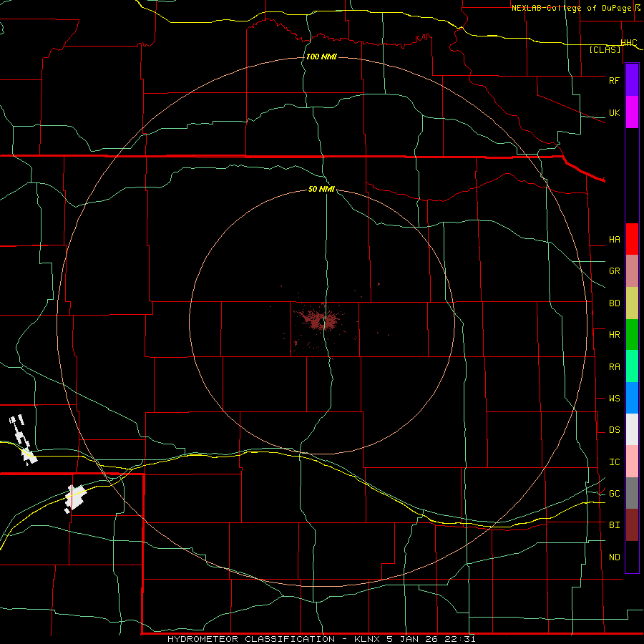The height and width of the screenshot is (644, 644).
Task: Click the KLNX radar site identifier
Action: [x=369, y=639]
